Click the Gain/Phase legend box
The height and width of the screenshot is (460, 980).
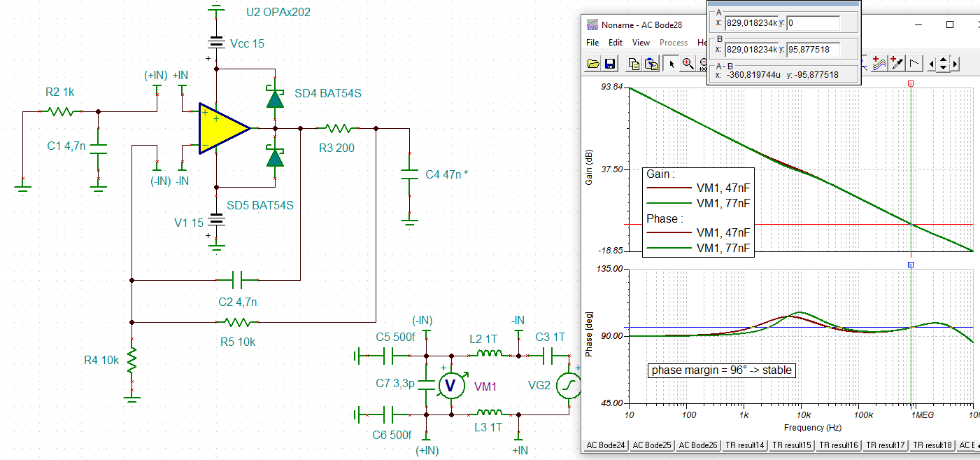click(x=698, y=212)
